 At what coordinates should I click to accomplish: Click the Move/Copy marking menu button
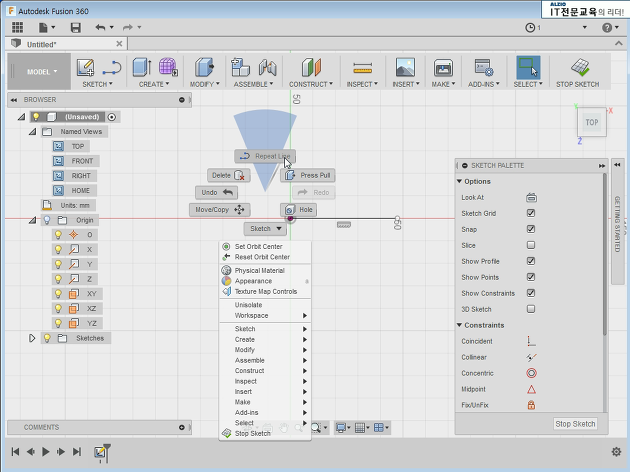219,209
